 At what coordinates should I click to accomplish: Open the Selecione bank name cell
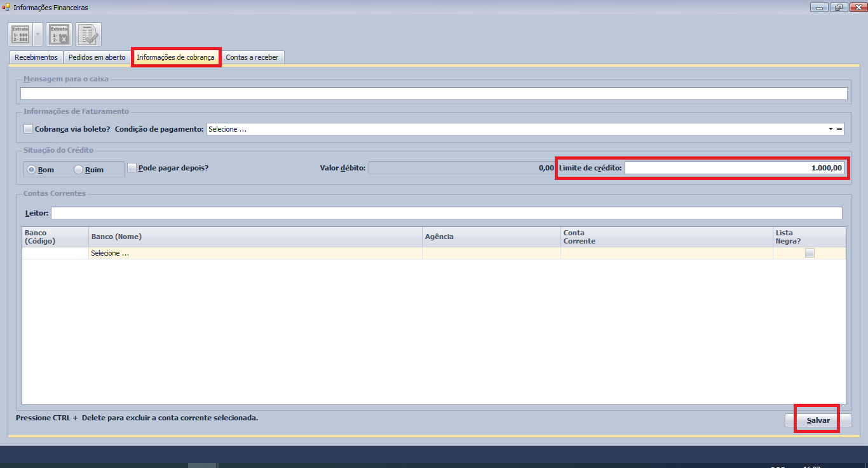point(255,253)
